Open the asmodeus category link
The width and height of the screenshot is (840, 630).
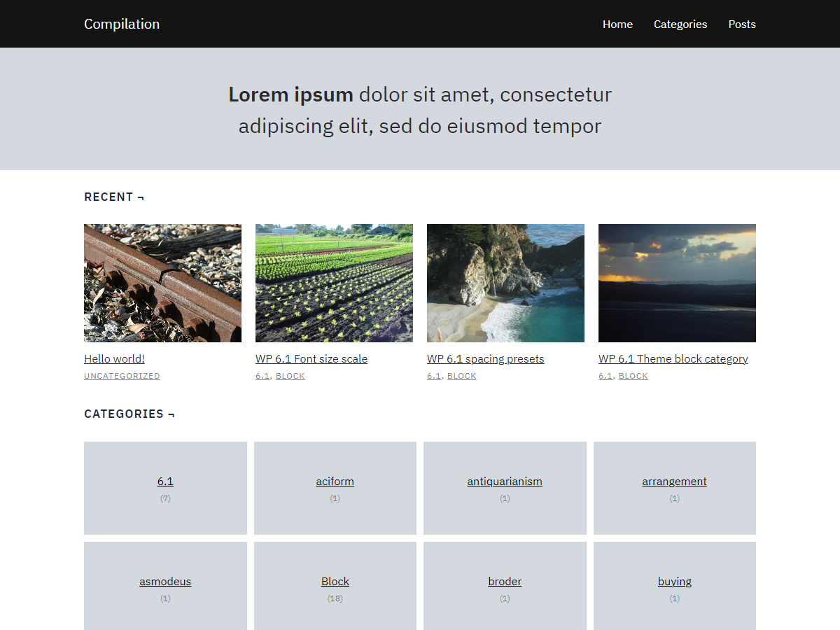(x=165, y=581)
